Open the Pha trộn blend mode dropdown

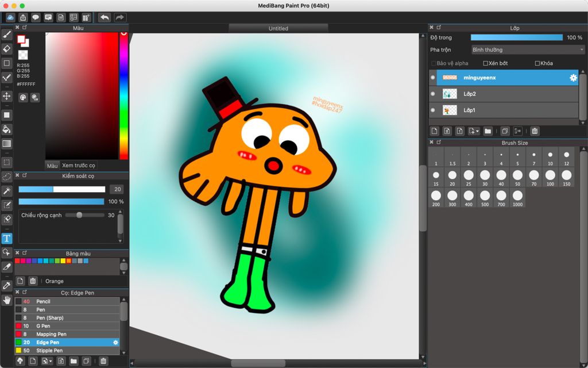pos(528,49)
